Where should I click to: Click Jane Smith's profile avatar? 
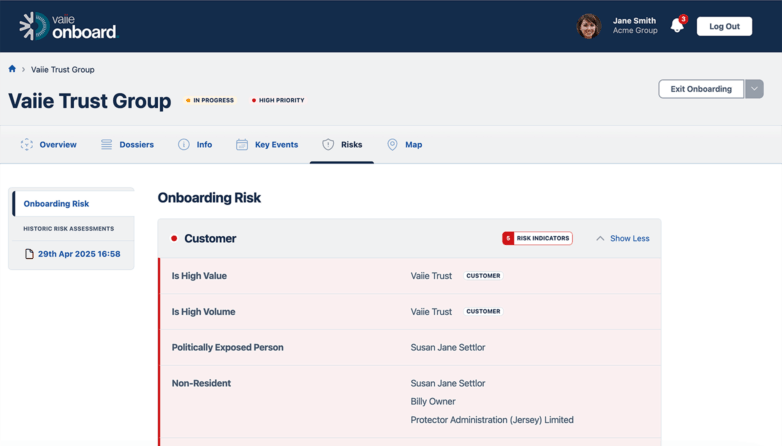pos(588,26)
